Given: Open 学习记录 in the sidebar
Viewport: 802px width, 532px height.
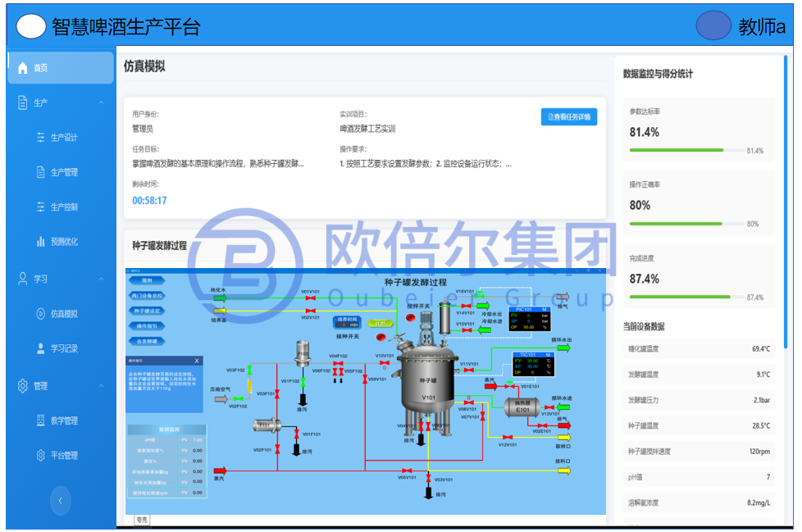Looking at the screenshot, I should (x=64, y=348).
